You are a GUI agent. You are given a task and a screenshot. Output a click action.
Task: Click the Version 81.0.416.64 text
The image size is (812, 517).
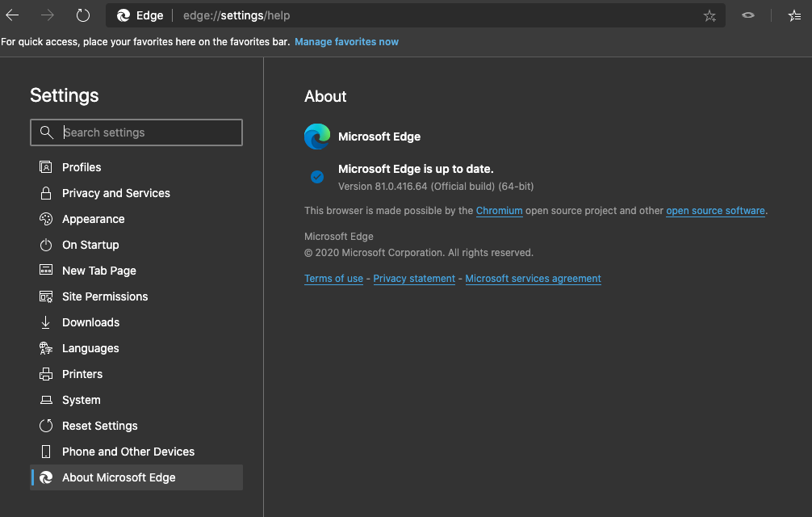click(x=436, y=187)
